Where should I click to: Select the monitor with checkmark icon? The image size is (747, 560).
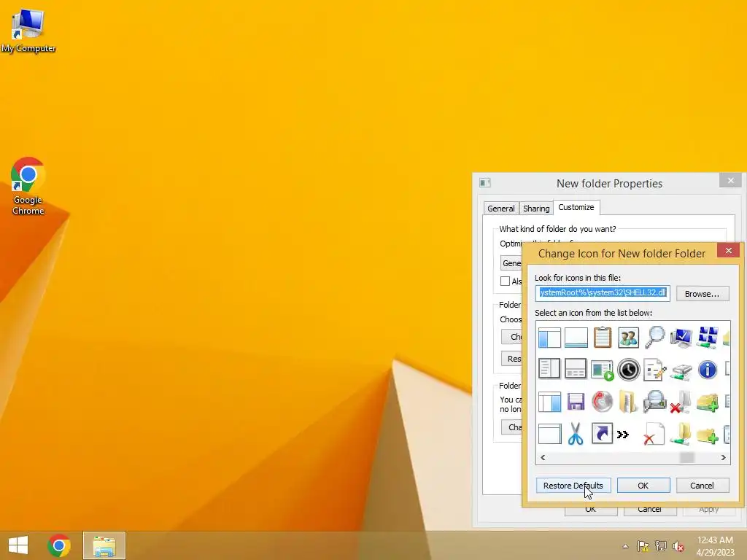pos(681,338)
